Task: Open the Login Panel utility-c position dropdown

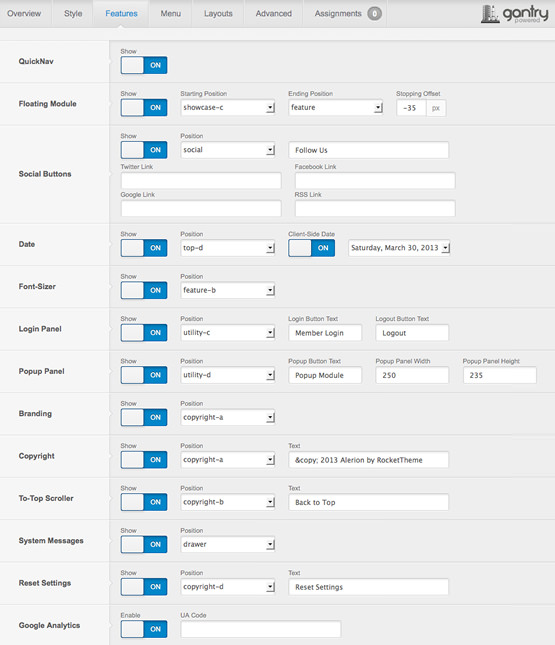Action: pos(228,332)
